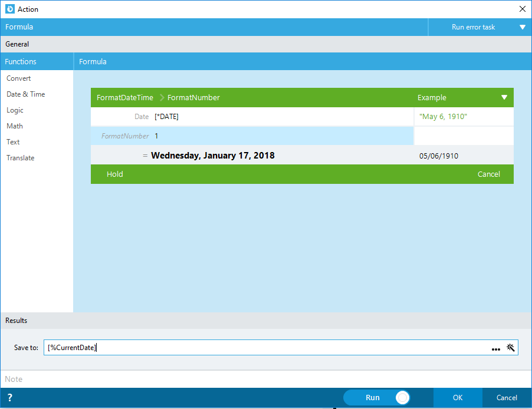Screen dimensions: 532x409
Task: Select the Math function category
Action: (x=15, y=126)
